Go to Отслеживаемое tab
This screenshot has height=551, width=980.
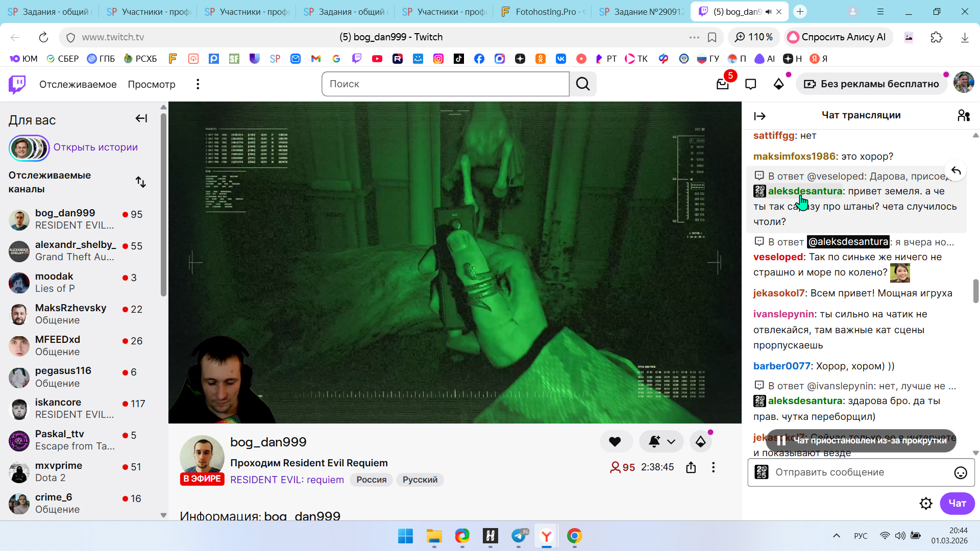coord(78,84)
